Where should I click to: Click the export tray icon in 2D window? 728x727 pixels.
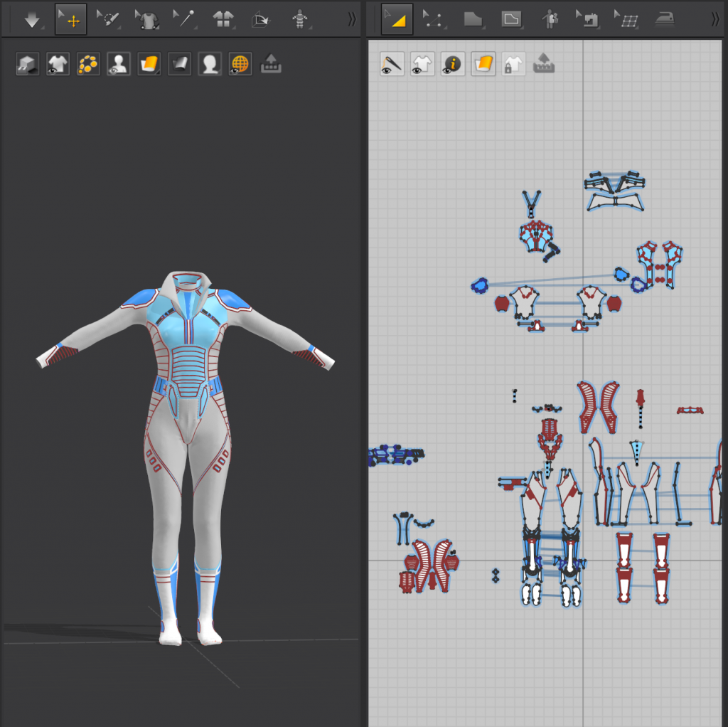click(x=544, y=64)
